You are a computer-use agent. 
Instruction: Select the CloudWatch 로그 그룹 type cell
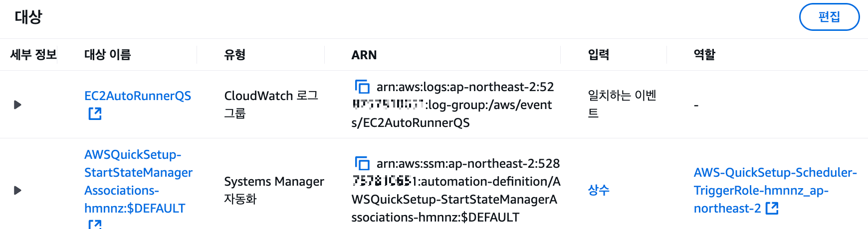[271, 105]
